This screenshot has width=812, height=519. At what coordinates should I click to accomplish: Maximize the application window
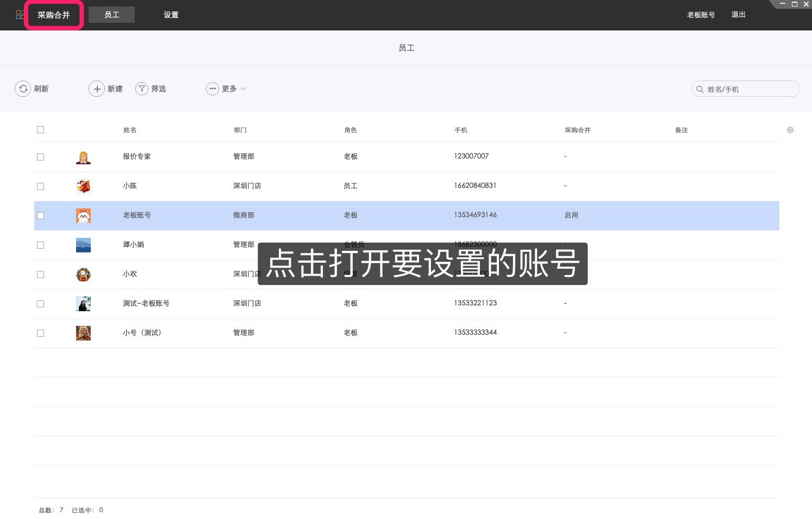[x=794, y=4]
